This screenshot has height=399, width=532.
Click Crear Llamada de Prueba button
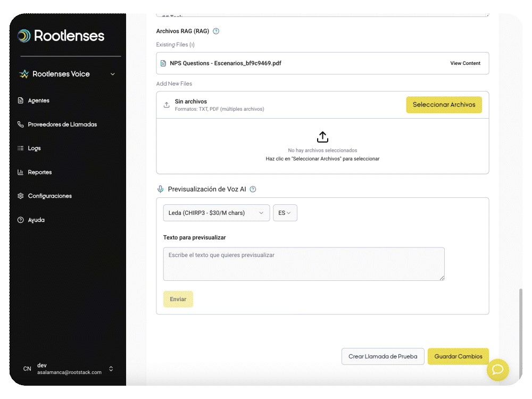click(x=383, y=356)
